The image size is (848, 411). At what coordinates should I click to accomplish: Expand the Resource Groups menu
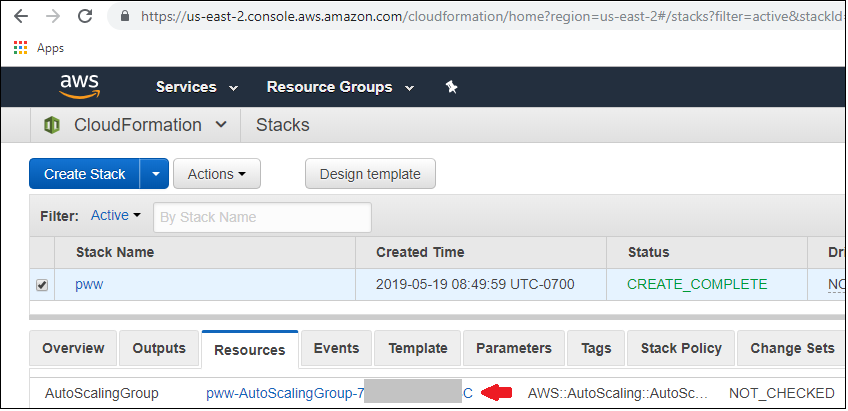coord(340,87)
